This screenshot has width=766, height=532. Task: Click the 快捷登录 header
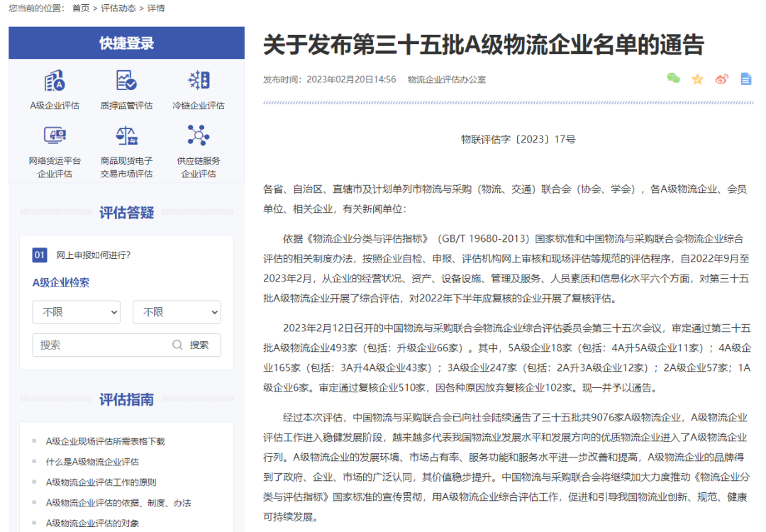point(126,43)
